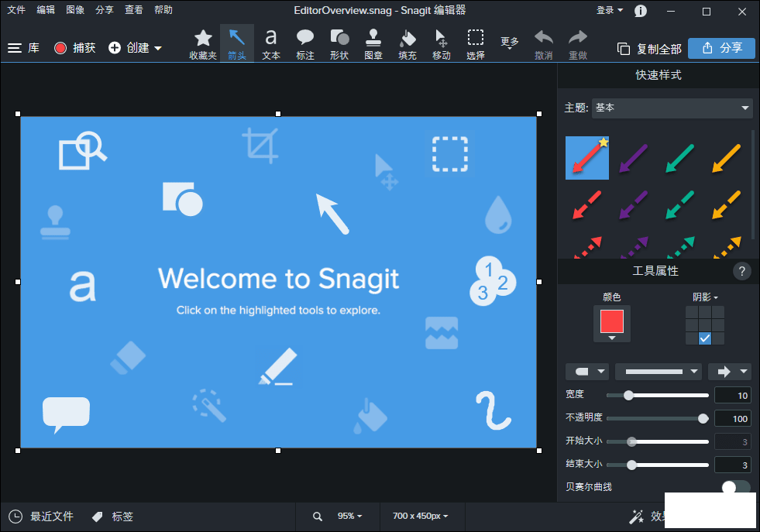Image resolution: width=760 pixels, height=532 pixels.
Task: Select the Arrow (箭头) tool
Action: coord(237,45)
